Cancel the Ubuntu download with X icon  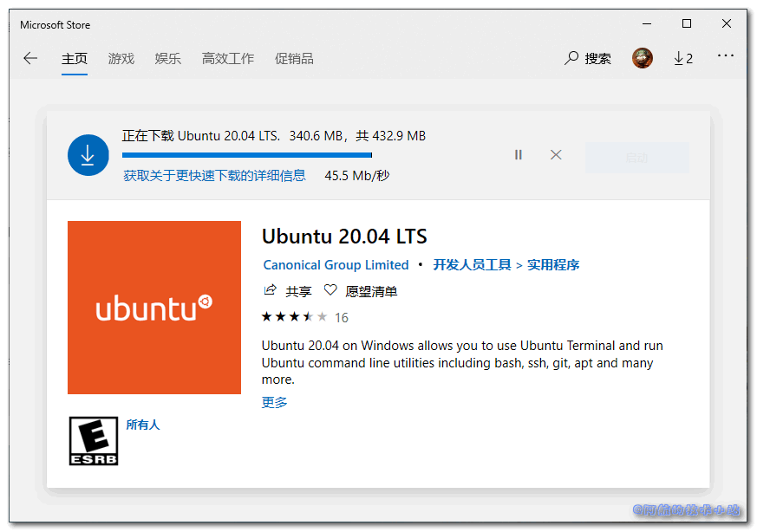(557, 155)
